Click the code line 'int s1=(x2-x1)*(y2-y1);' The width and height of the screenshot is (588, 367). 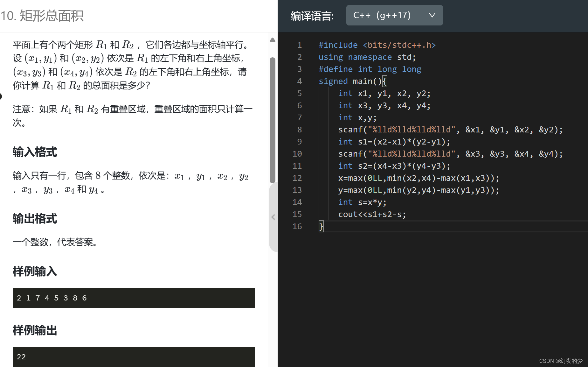point(394,142)
